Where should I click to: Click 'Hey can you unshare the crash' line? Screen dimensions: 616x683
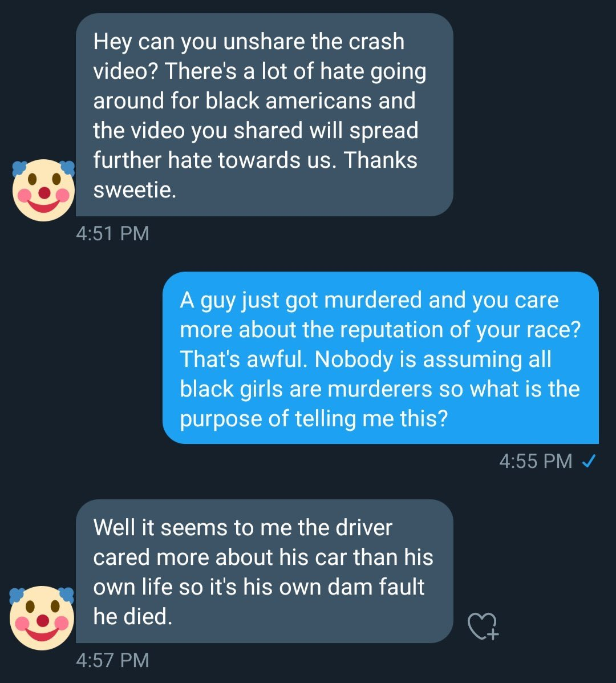click(x=249, y=42)
